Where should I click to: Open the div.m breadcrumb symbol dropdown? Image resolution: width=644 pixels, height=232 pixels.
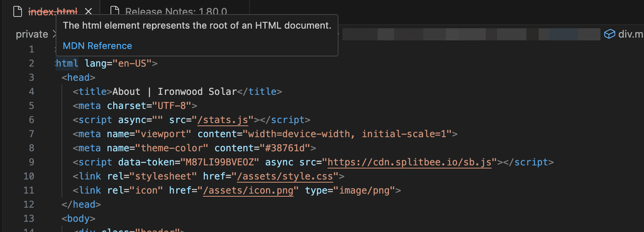631,34
